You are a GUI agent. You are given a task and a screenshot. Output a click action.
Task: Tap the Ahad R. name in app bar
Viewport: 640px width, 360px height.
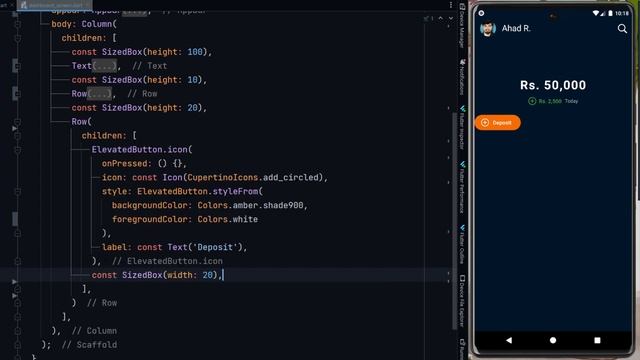(x=516, y=28)
